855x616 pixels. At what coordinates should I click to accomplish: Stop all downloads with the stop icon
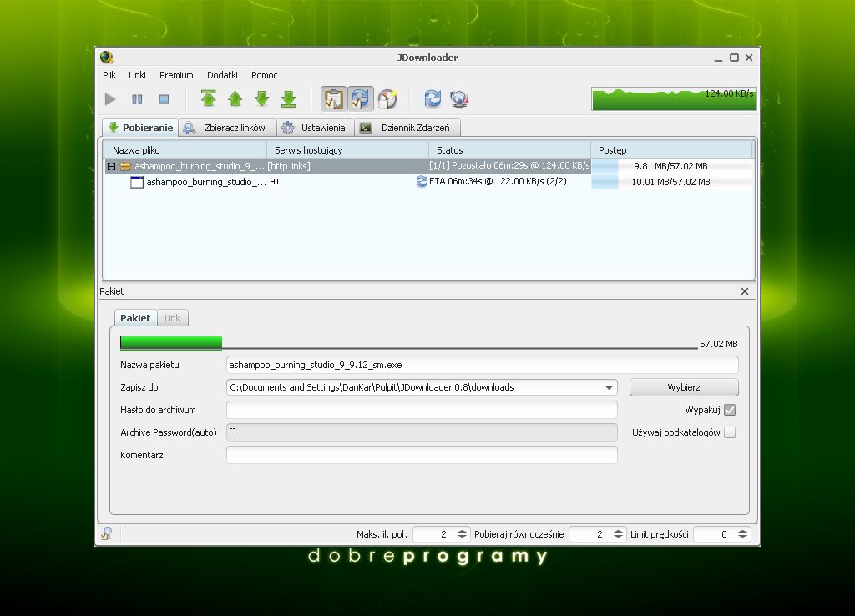(164, 99)
